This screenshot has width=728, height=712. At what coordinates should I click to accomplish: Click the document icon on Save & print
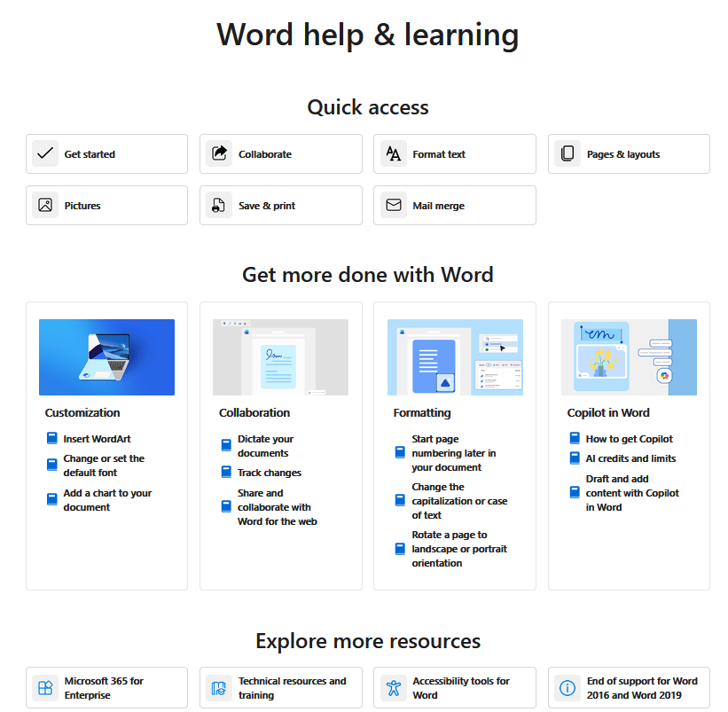click(x=219, y=205)
